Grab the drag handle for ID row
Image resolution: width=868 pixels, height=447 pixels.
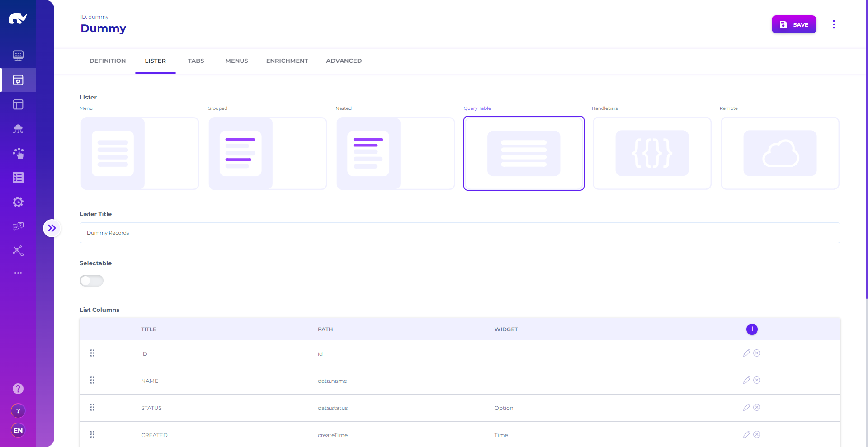click(92, 353)
